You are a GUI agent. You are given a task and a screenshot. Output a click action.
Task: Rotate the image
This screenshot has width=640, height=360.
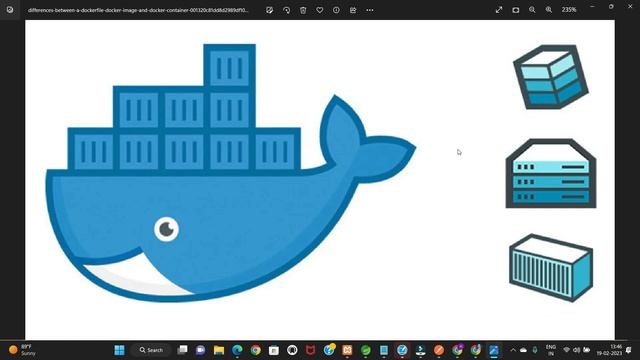[x=286, y=10]
